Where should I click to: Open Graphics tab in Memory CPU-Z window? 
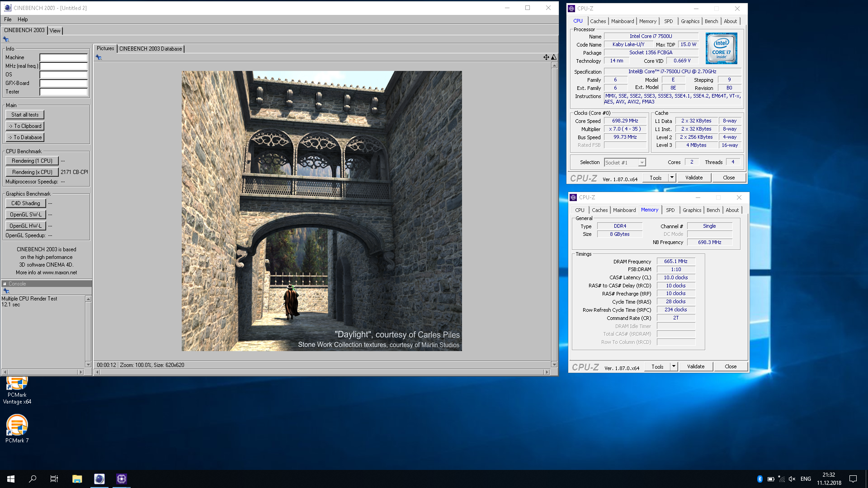coord(692,210)
